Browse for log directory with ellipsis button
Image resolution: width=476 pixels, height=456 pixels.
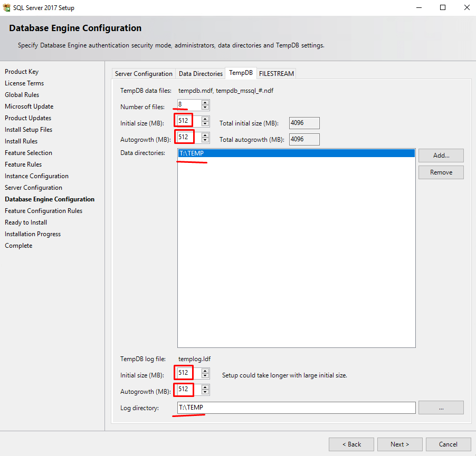(441, 408)
